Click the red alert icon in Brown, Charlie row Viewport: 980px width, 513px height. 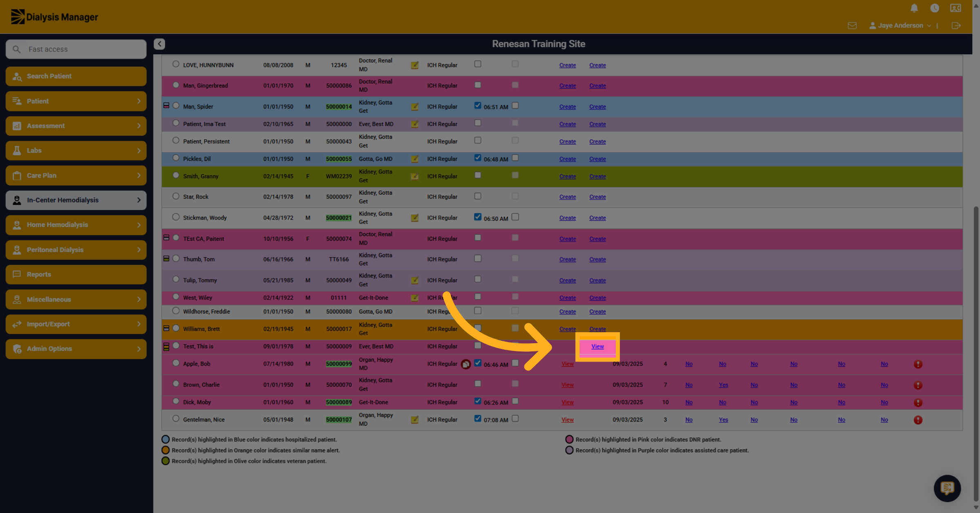pos(918,385)
